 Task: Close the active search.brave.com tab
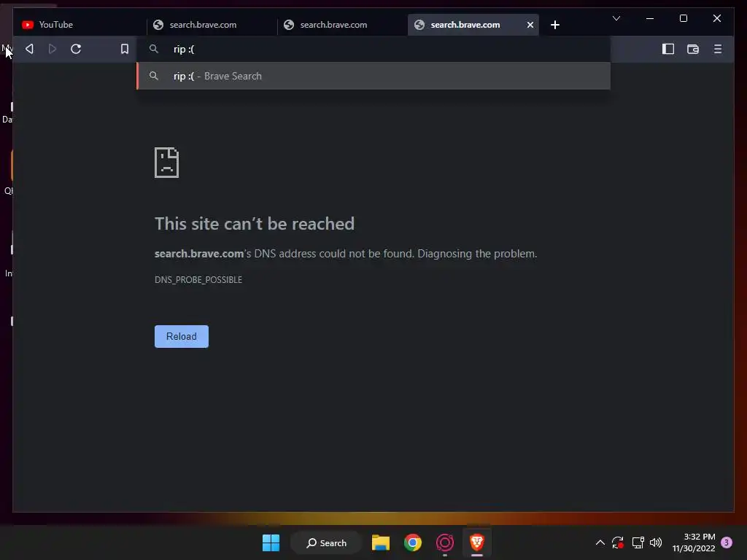[x=530, y=25]
